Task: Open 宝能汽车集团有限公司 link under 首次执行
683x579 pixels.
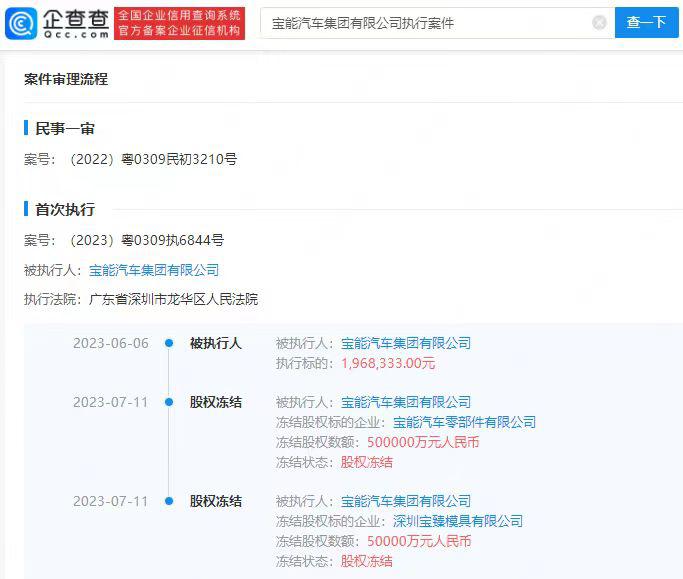Action: tap(153, 270)
